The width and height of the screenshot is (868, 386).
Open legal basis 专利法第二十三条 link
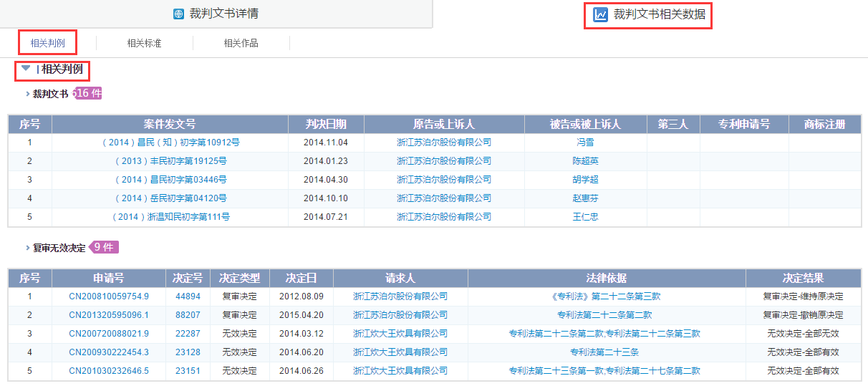[604, 352]
